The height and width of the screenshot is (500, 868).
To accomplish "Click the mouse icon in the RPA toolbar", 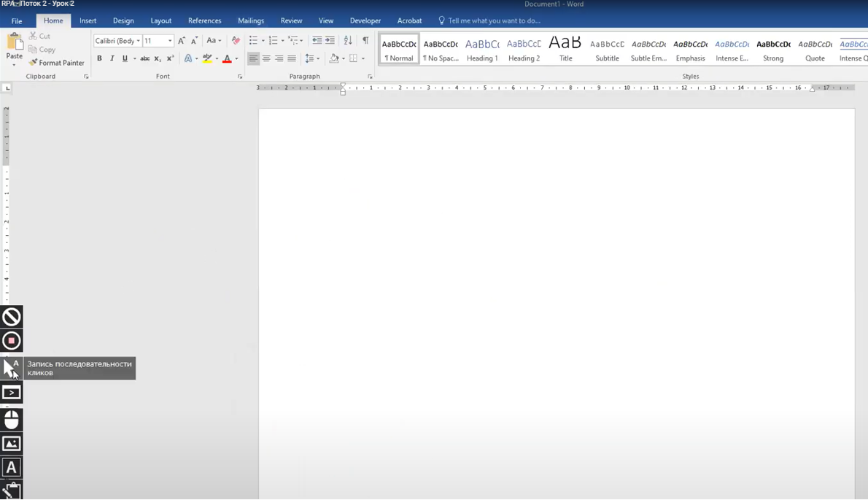I will 12,420.
